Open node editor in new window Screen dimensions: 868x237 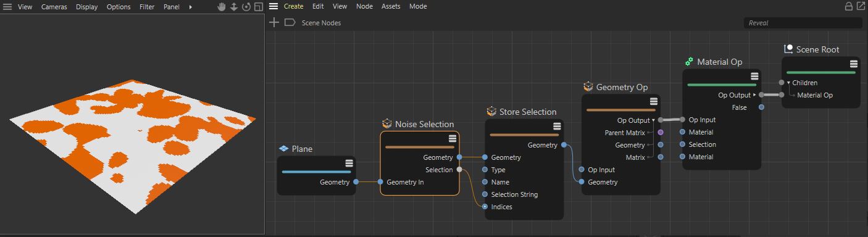(861, 6)
